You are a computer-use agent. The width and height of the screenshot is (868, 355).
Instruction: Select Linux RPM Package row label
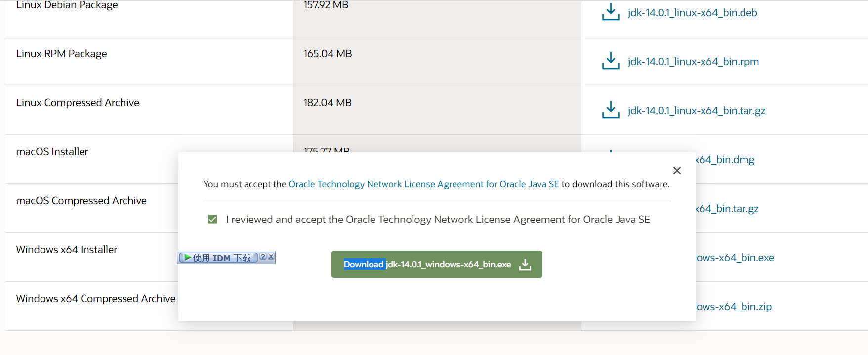[x=61, y=54]
